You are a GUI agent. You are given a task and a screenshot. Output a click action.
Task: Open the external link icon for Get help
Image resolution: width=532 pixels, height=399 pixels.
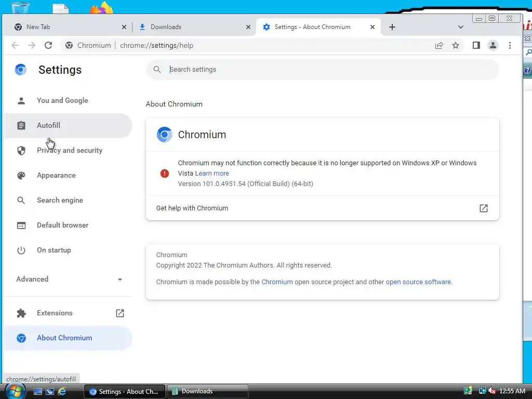(484, 208)
